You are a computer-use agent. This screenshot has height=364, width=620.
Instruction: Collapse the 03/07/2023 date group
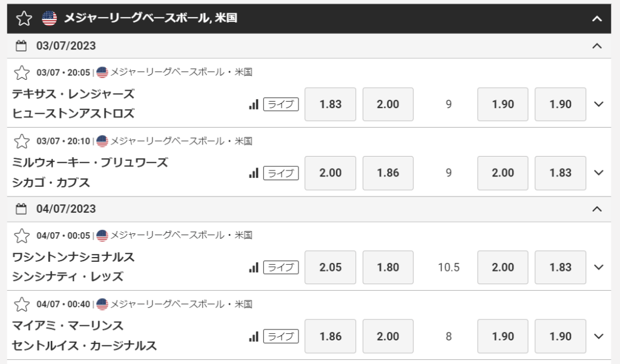pos(596,46)
